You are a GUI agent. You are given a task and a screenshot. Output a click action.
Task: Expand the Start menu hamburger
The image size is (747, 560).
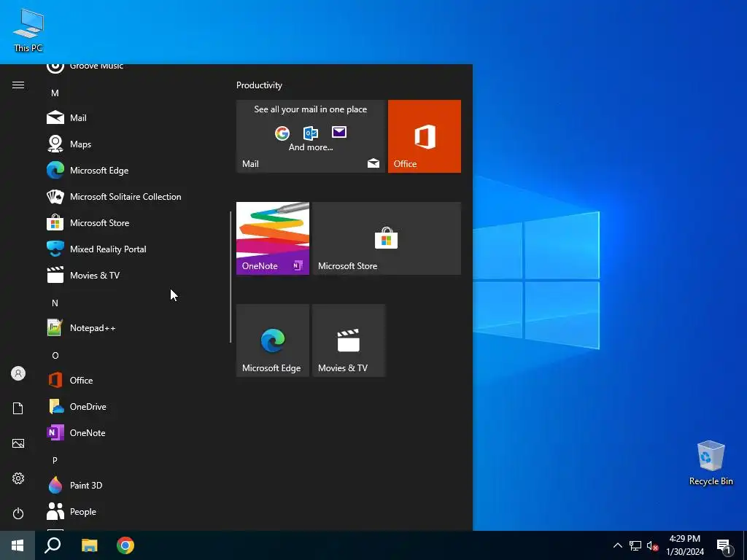tap(18, 85)
